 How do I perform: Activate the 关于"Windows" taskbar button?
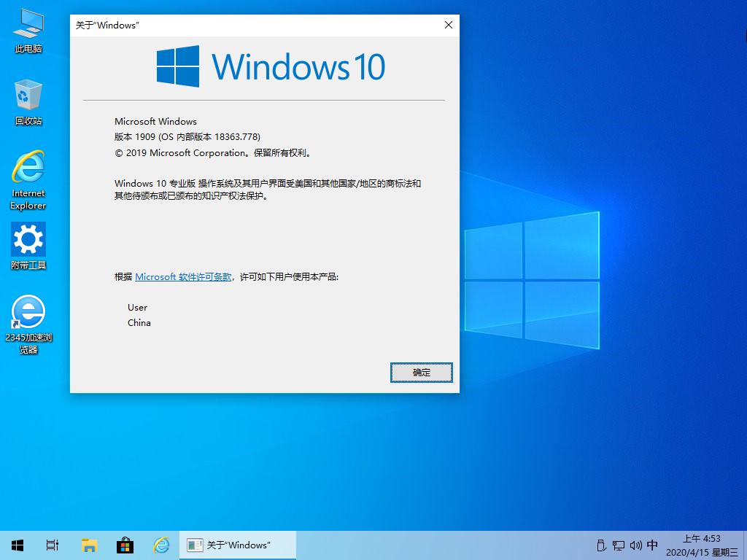(x=238, y=545)
